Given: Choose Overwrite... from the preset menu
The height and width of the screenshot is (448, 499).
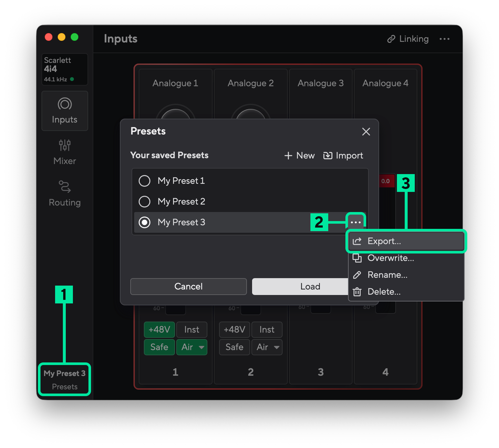Looking at the screenshot, I should 406,258.
